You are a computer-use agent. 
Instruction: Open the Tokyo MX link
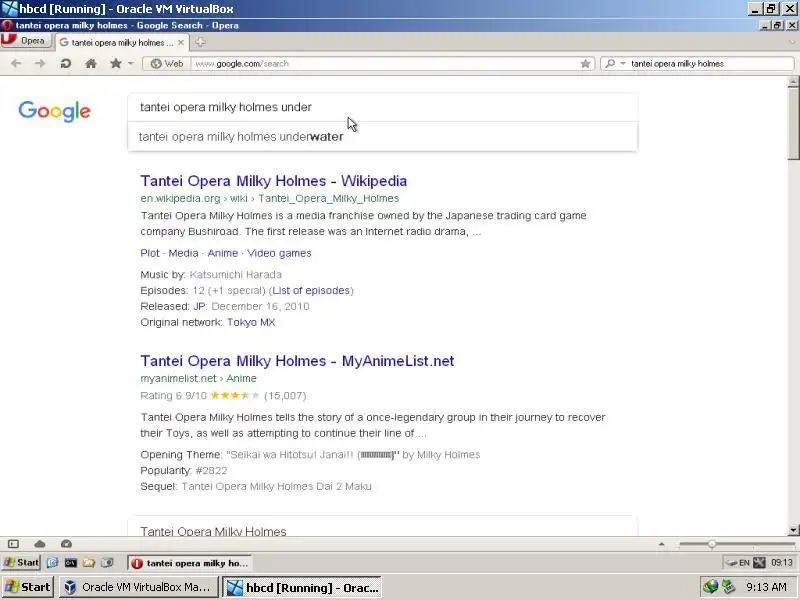(x=251, y=322)
